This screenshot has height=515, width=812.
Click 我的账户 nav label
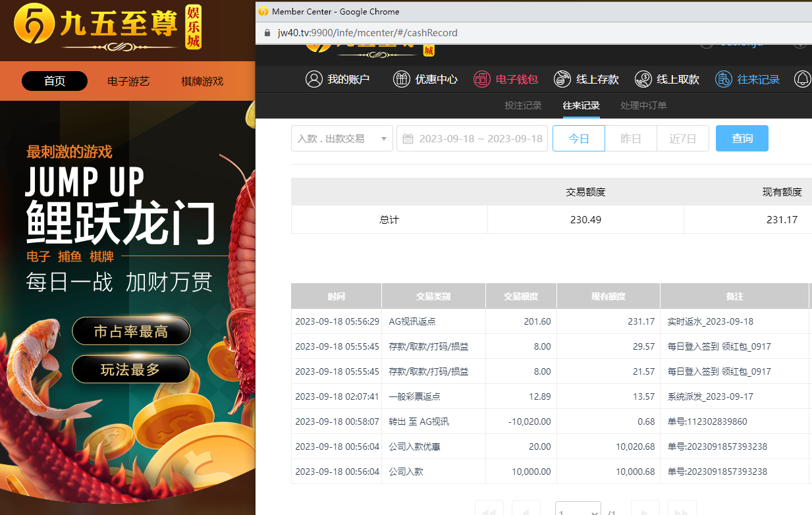pos(348,79)
